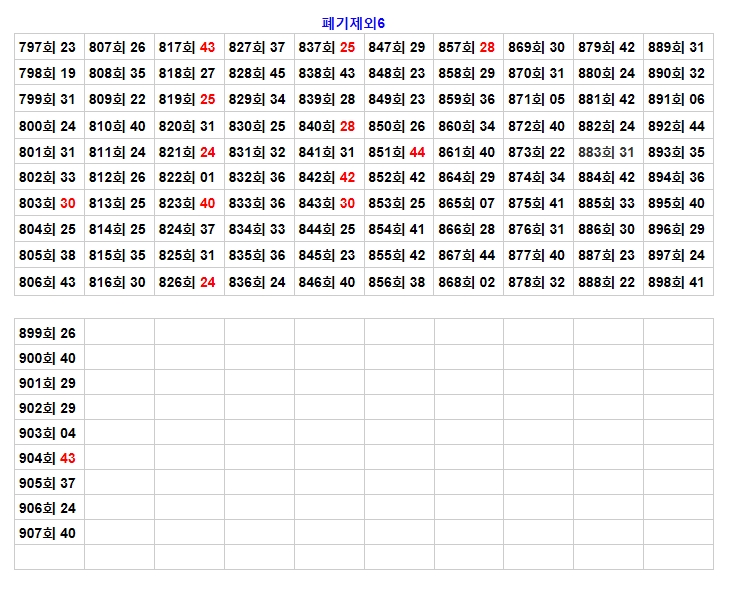Click the cell 903회 04
Image resolution: width=731 pixels, height=591 pixels.
click(x=48, y=433)
